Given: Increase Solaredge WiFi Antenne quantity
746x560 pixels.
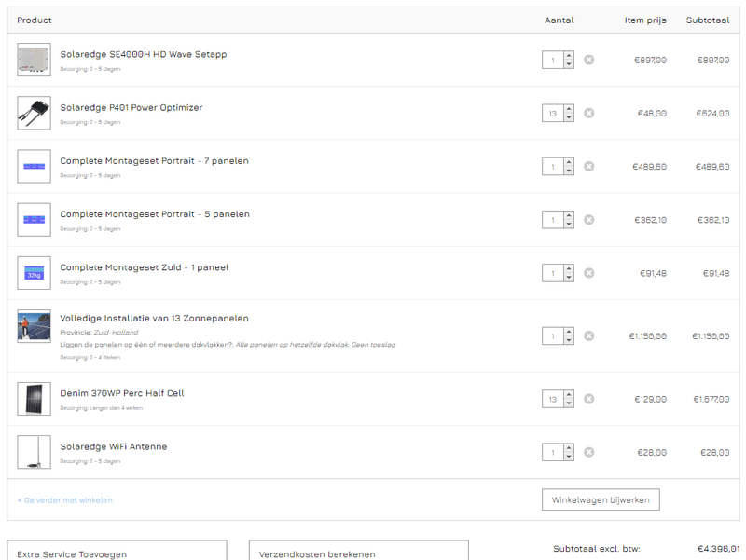Looking at the screenshot, I should [569, 448].
